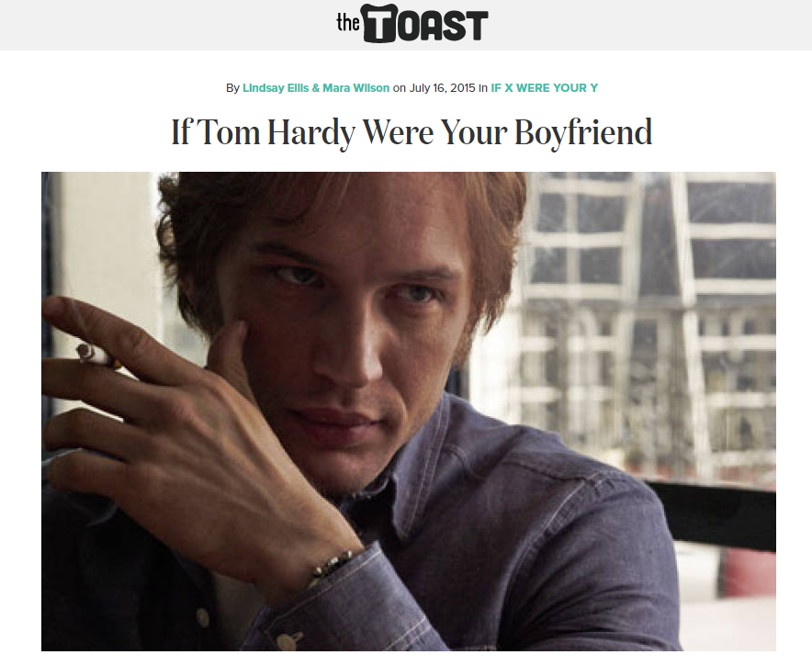Click the article headline title
The height and width of the screenshot is (666, 812).
[x=412, y=133]
